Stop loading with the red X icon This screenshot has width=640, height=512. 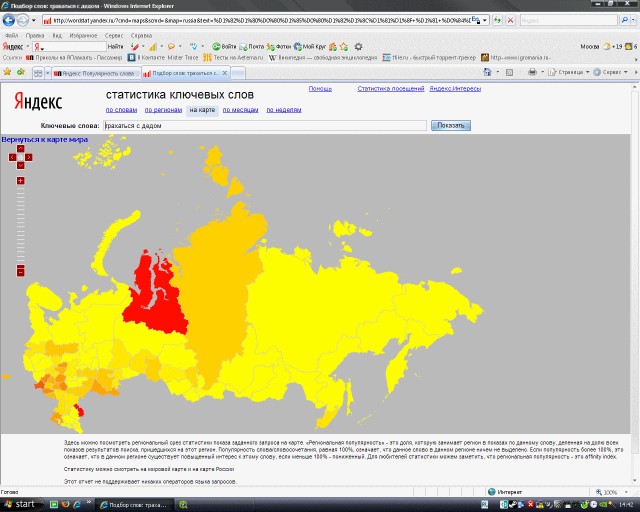point(510,20)
